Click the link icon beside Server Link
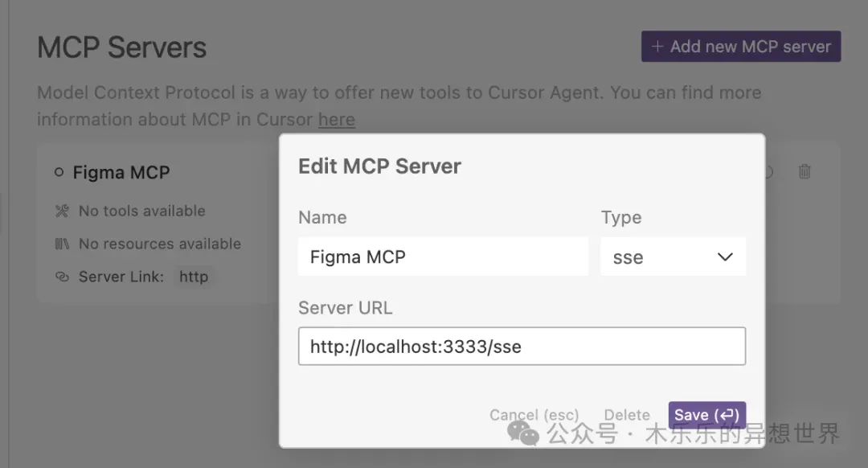The height and width of the screenshot is (468, 868). [x=62, y=277]
